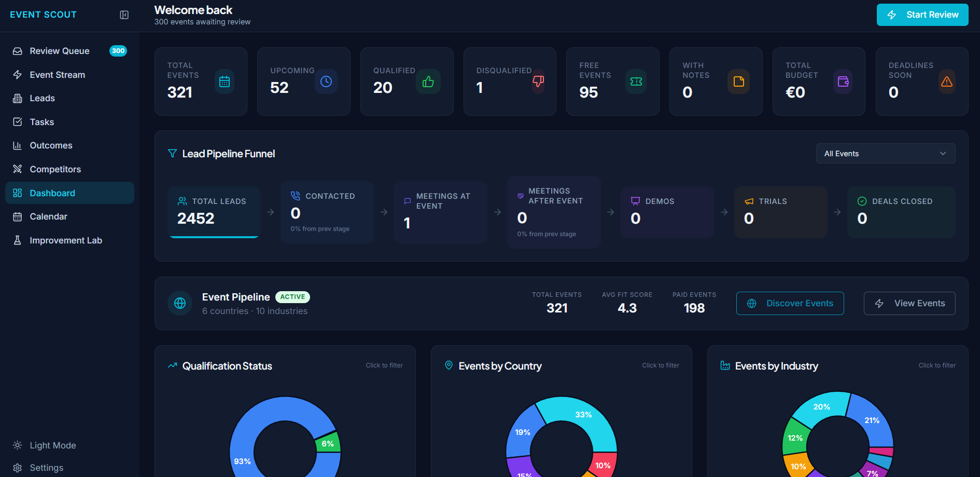The height and width of the screenshot is (477, 980).
Task: Select the Contacted funnel stage
Action: (327, 212)
